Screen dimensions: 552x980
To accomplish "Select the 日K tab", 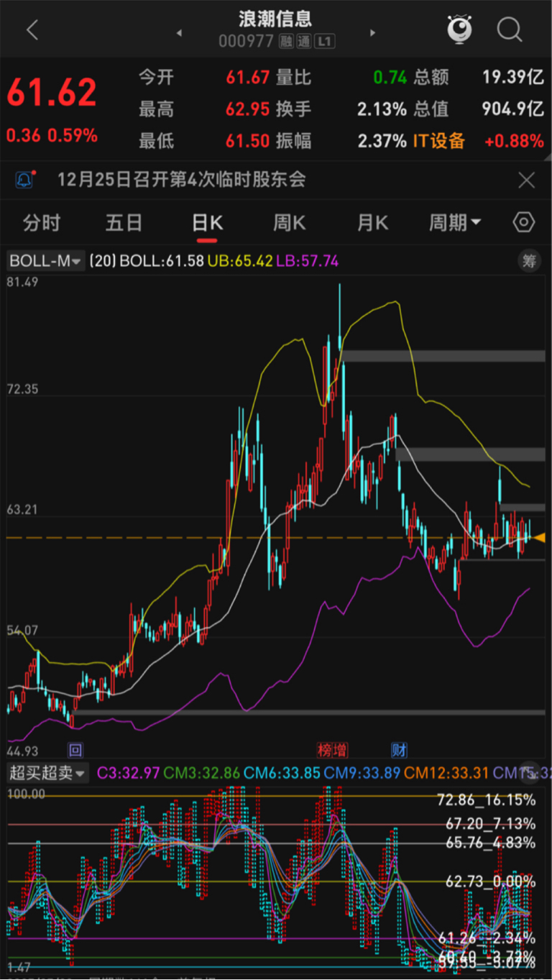I will pyautogui.click(x=207, y=223).
